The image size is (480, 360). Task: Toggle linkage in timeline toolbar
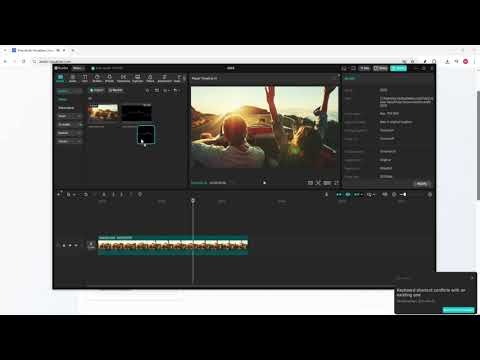click(358, 194)
